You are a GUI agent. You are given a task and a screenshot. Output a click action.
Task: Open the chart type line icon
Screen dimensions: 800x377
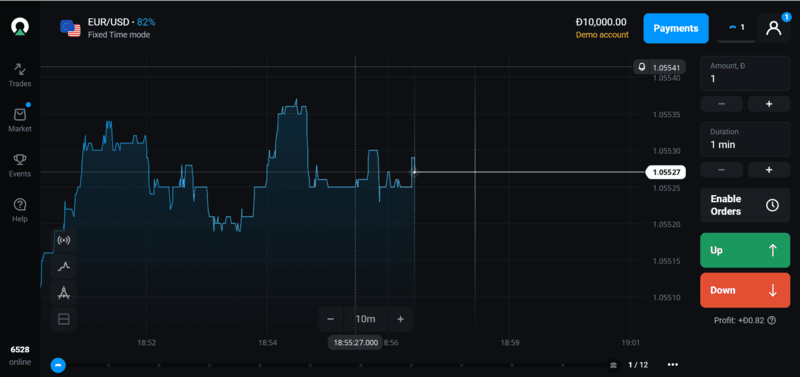click(x=64, y=266)
